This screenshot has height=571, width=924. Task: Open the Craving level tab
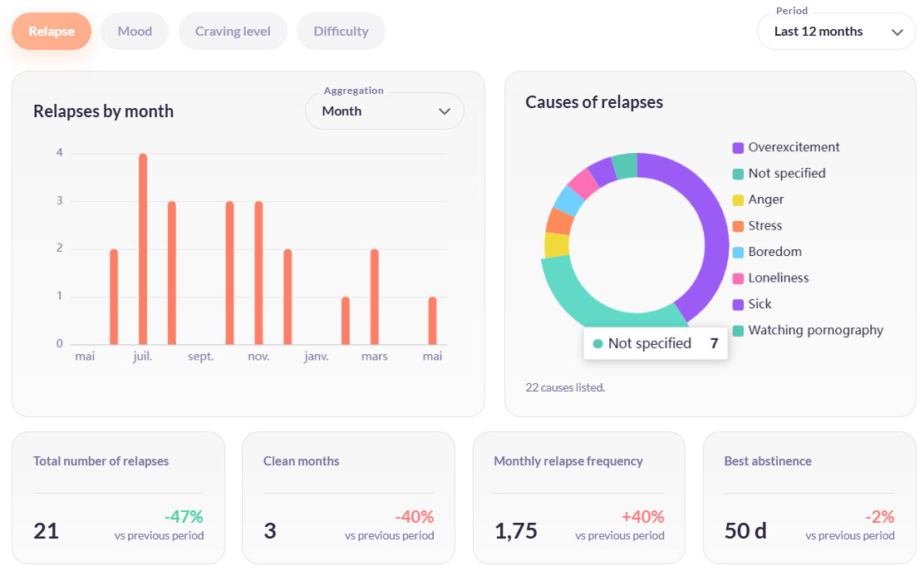pyautogui.click(x=233, y=32)
